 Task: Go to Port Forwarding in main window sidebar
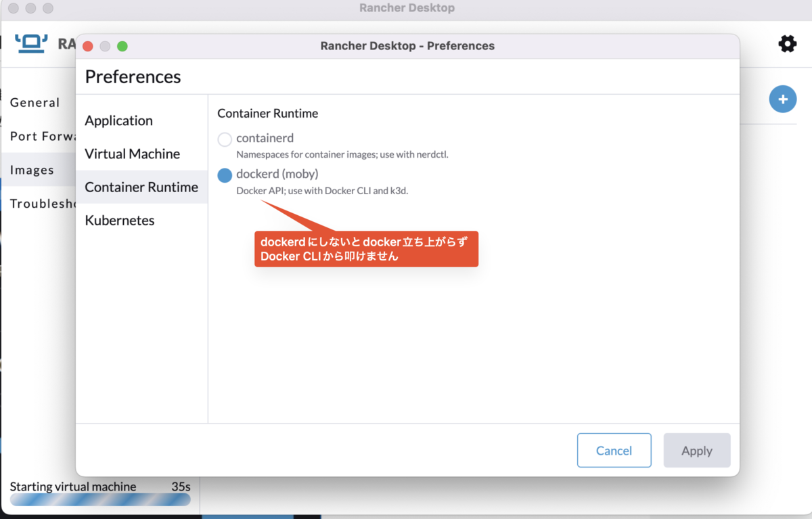[43, 136]
